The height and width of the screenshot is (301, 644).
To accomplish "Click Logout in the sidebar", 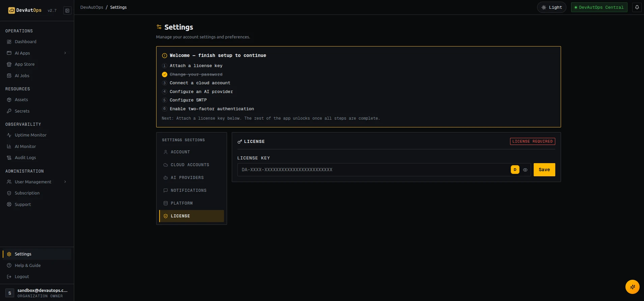I will (x=37, y=277).
